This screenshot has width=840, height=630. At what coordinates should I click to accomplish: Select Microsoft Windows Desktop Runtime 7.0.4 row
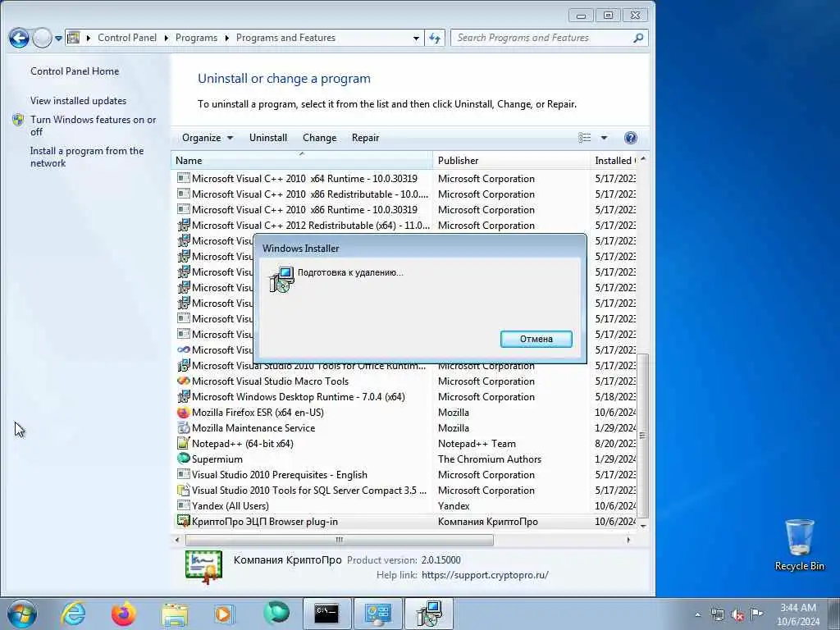point(404,396)
